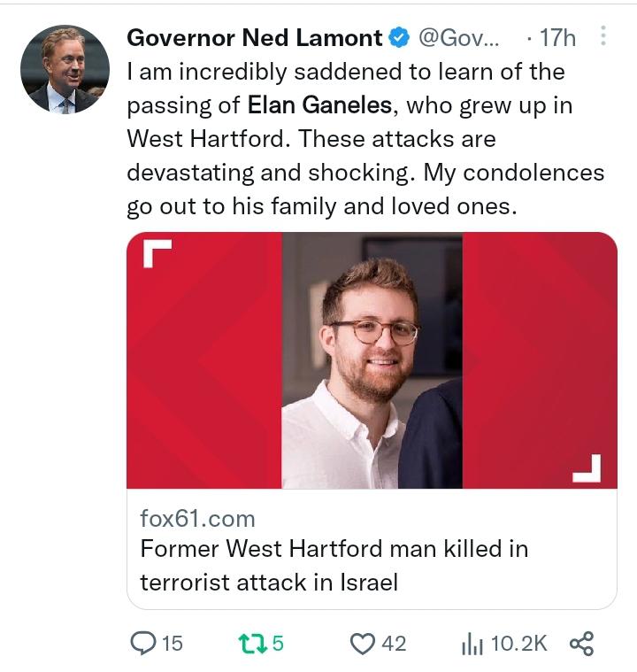The height and width of the screenshot is (672, 637).
Task: Select the @Gov... account handle
Action: pyautogui.click(x=457, y=38)
